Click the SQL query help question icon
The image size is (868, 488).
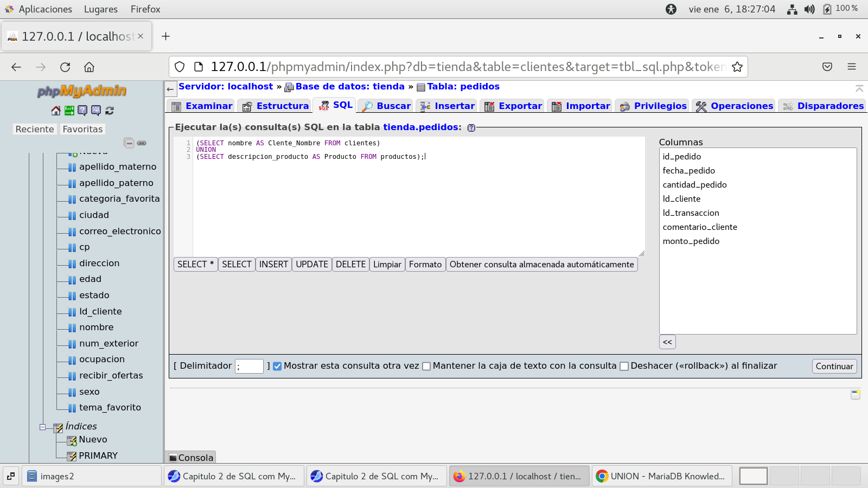click(x=471, y=128)
